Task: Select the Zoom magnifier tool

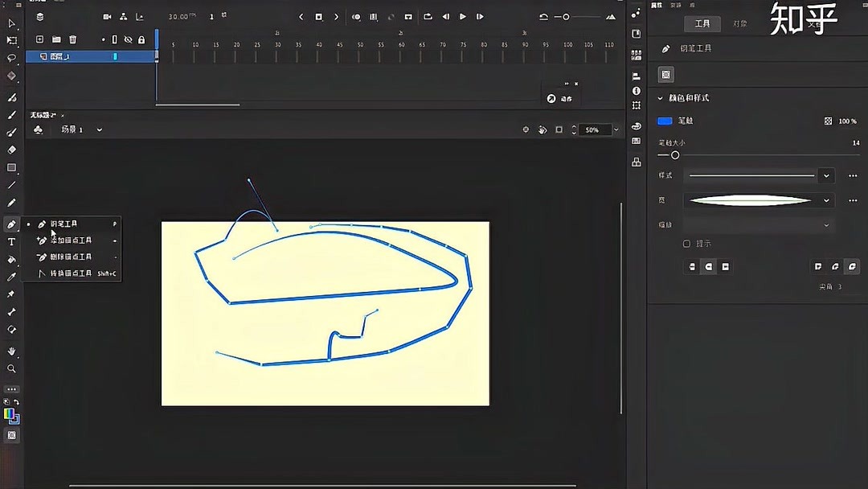Action: point(12,368)
